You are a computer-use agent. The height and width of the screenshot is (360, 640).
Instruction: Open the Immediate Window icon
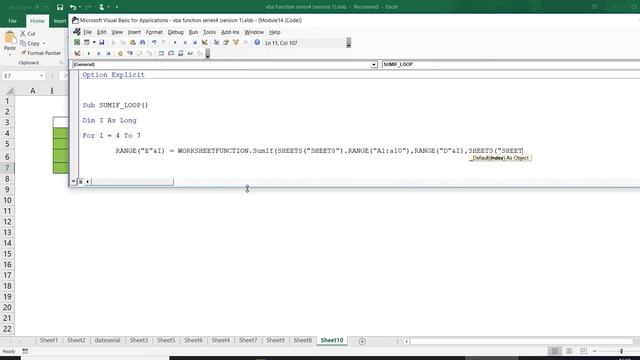coord(171,53)
